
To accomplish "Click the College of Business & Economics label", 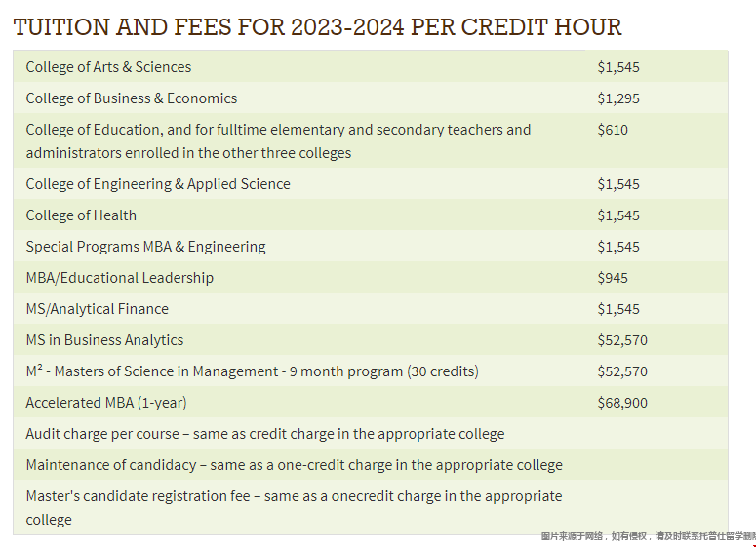I will point(132,98).
